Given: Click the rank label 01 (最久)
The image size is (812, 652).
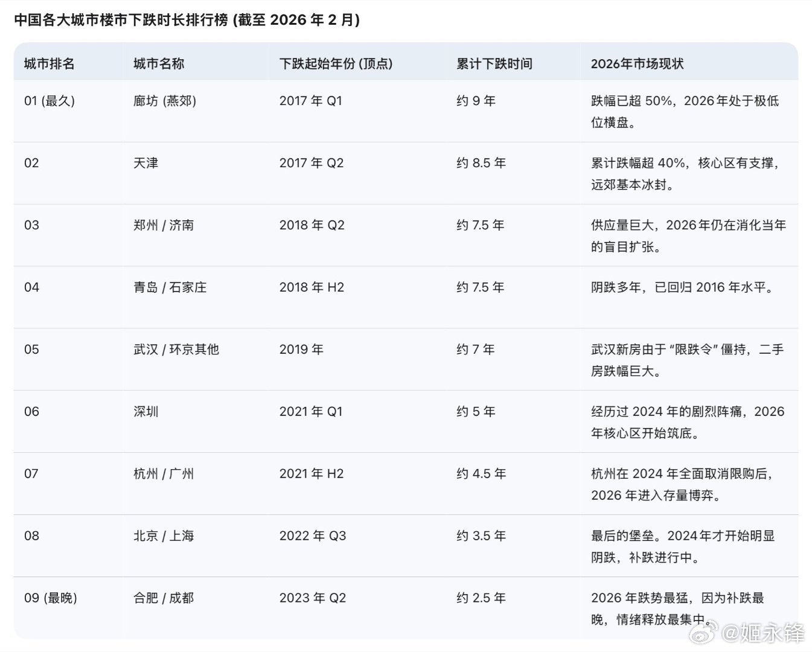Looking at the screenshot, I should [50, 101].
